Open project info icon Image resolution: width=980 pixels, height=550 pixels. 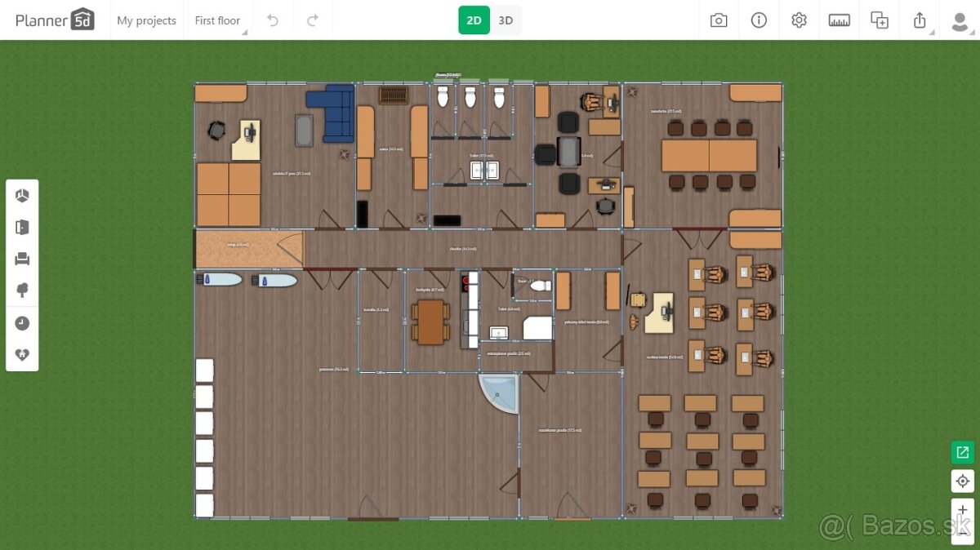pos(759,20)
